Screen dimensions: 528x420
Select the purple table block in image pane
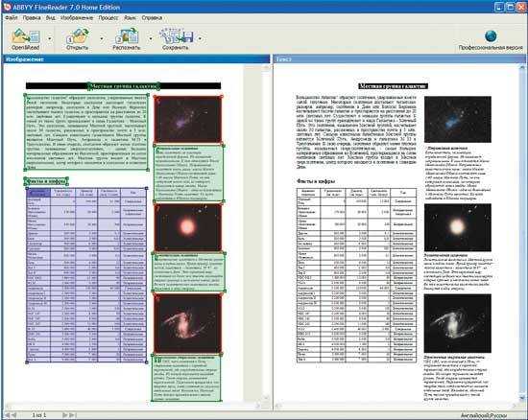point(86,275)
